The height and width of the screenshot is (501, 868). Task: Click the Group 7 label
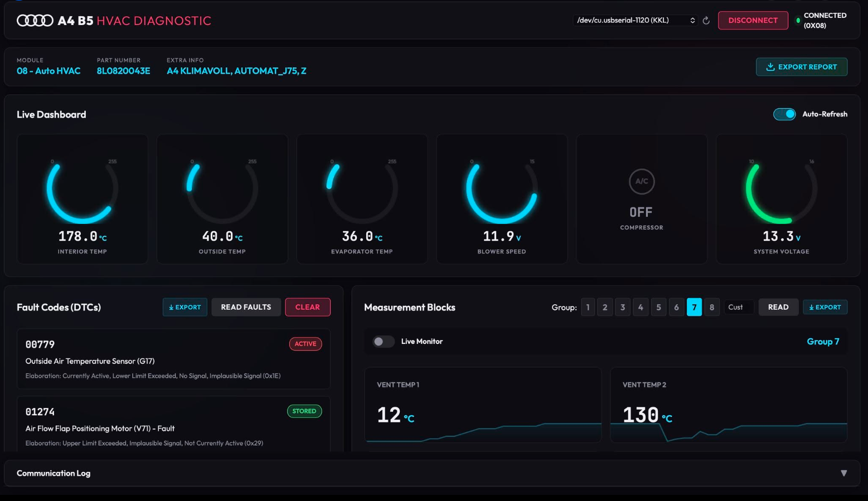tap(823, 342)
